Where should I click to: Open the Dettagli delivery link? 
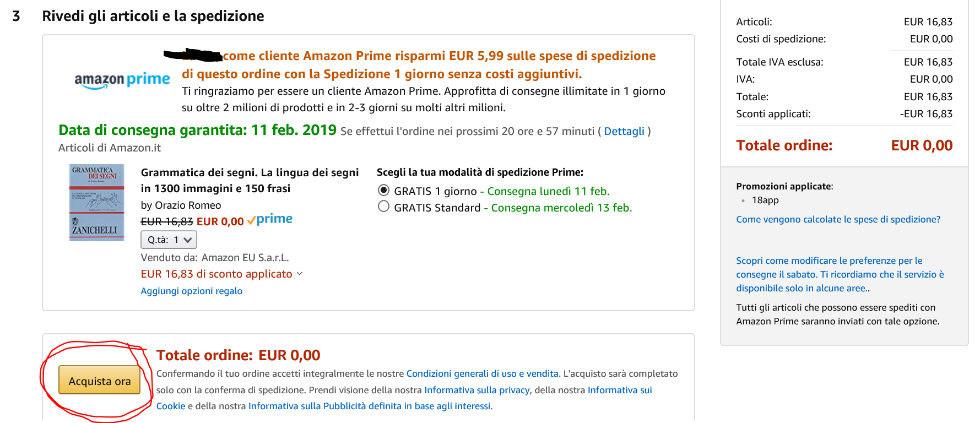624,131
